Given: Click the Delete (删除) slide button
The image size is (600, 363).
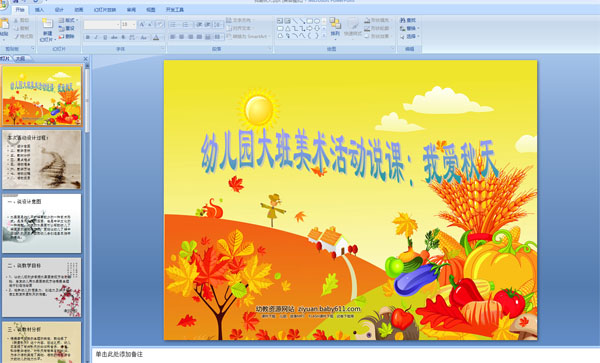Looking at the screenshot, I should coord(67,36).
